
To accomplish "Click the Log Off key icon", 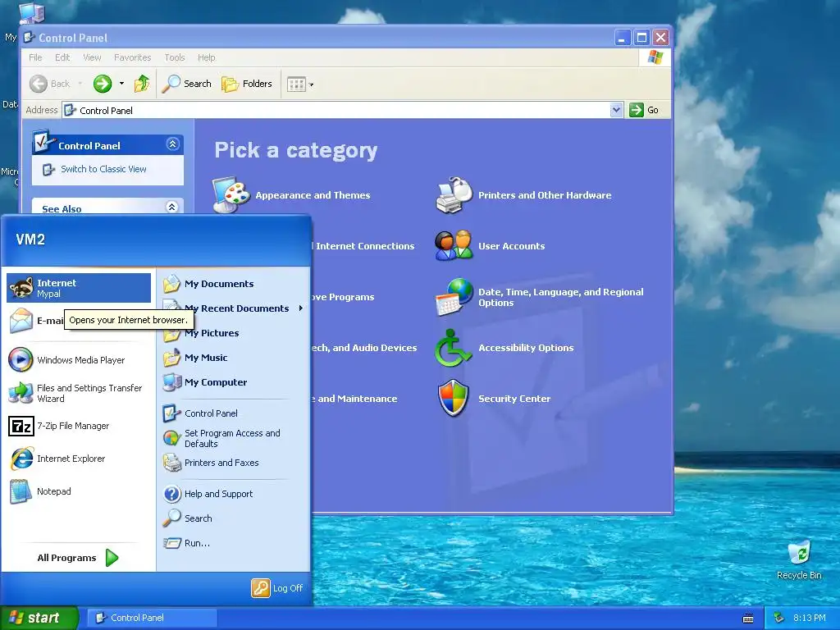I will click(260, 587).
